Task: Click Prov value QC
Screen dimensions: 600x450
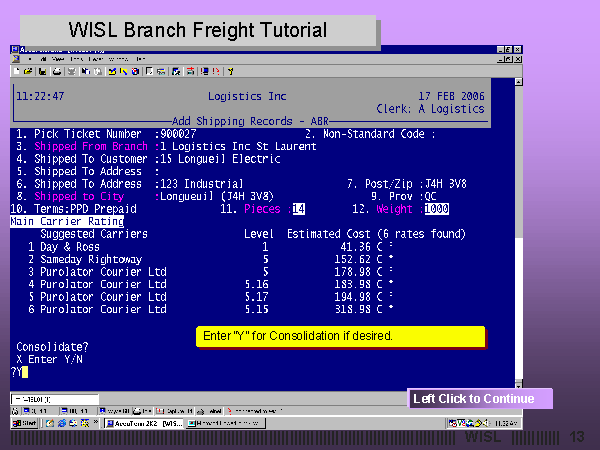Action: tap(430, 196)
